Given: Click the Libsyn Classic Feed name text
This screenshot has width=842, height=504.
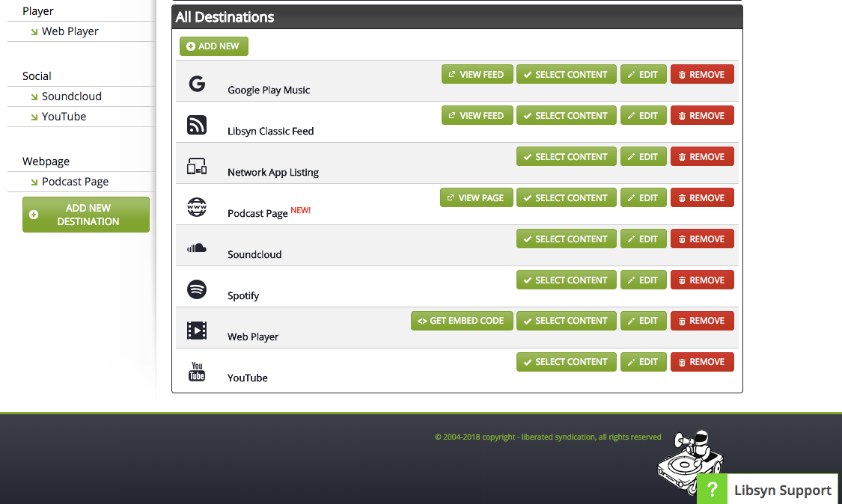Looking at the screenshot, I should pyautogui.click(x=271, y=131).
